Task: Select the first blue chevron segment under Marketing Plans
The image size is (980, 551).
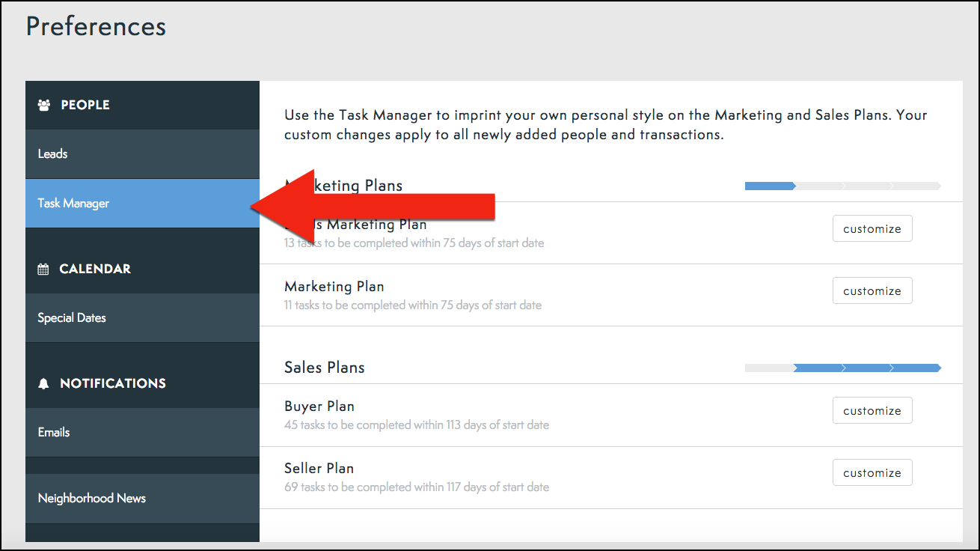Action: pyautogui.click(x=769, y=186)
